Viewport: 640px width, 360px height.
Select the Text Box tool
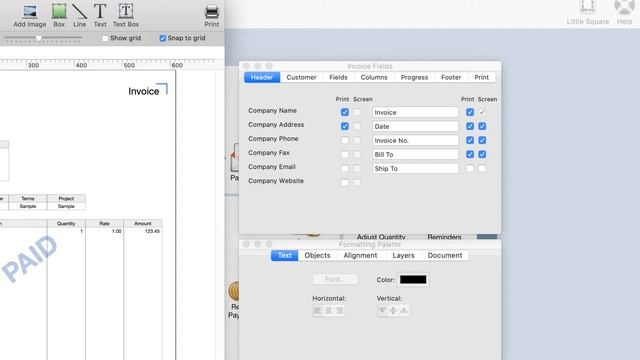click(126, 16)
